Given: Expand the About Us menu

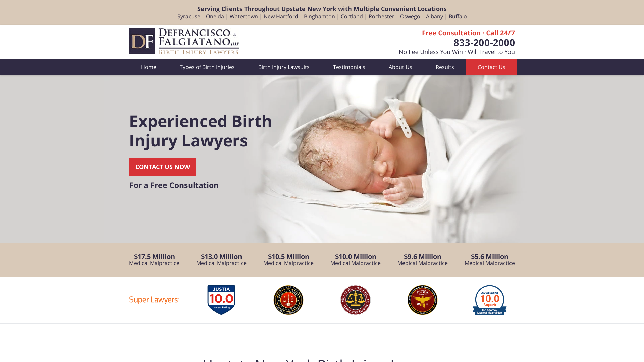Looking at the screenshot, I should point(400,67).
